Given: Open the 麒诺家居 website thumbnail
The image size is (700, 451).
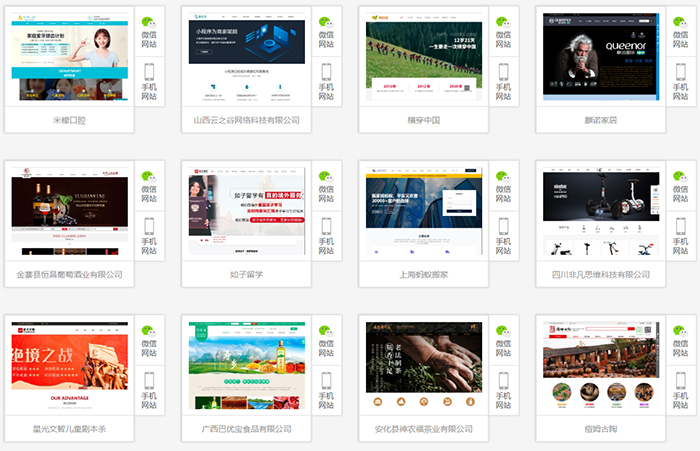Looking at the screenshot, I should pyautogui.click(x=600, y=57).
